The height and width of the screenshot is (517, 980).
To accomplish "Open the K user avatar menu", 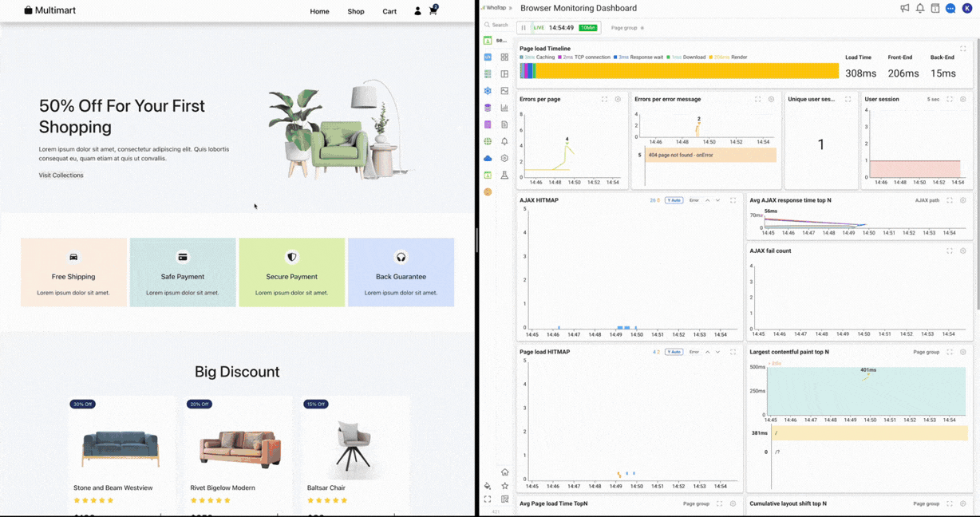I will coord(967,8).
